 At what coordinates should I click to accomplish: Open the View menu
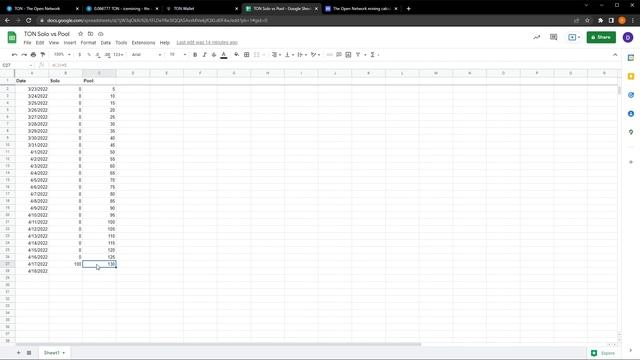point(54,42)
